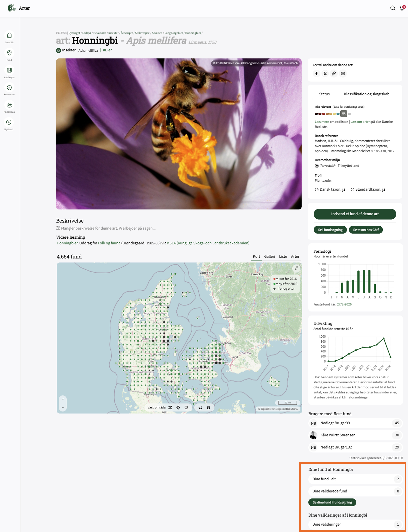Image resolution: width=408 pixels, height=532 pixels.
Task: Click Se taxon hos Gbif button
Action: point(366,230)
